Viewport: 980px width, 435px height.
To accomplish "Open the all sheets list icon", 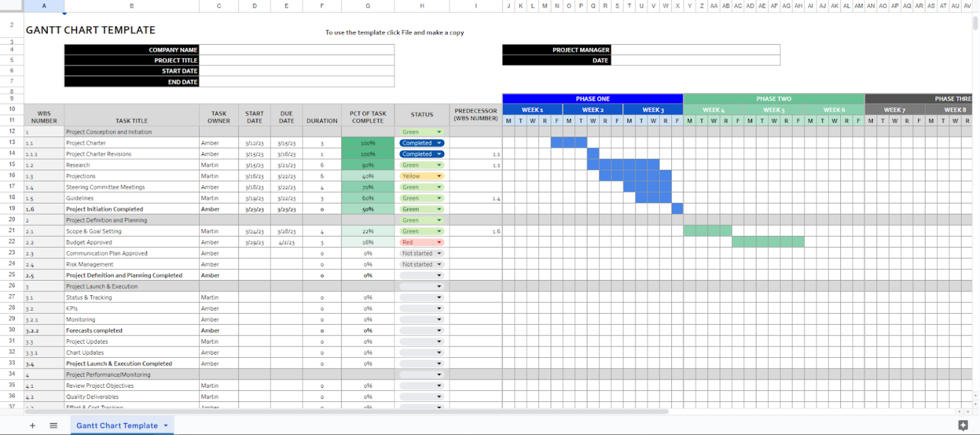I will (x=54, y=425).
